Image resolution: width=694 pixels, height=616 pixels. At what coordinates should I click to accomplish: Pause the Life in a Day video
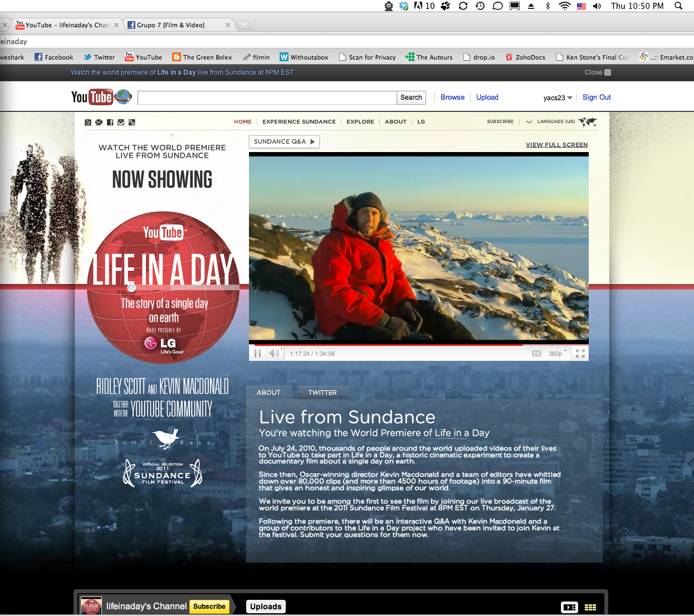click(257, 353)
